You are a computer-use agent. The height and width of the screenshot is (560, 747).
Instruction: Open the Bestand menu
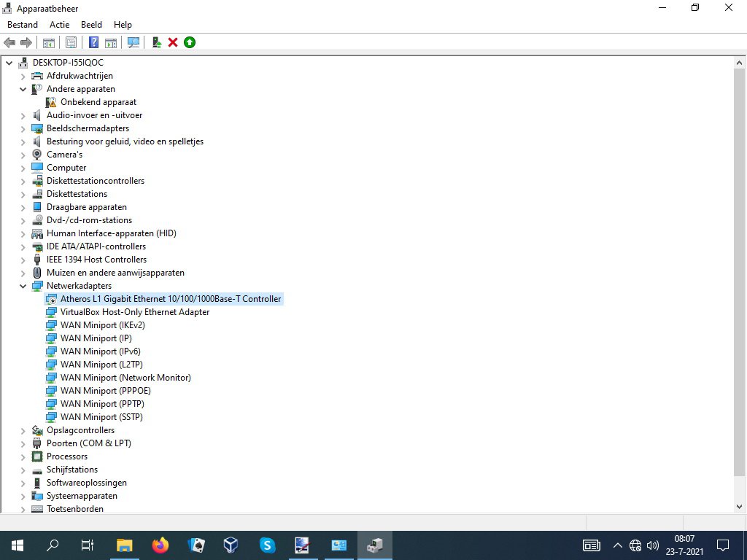pos(23,25)
